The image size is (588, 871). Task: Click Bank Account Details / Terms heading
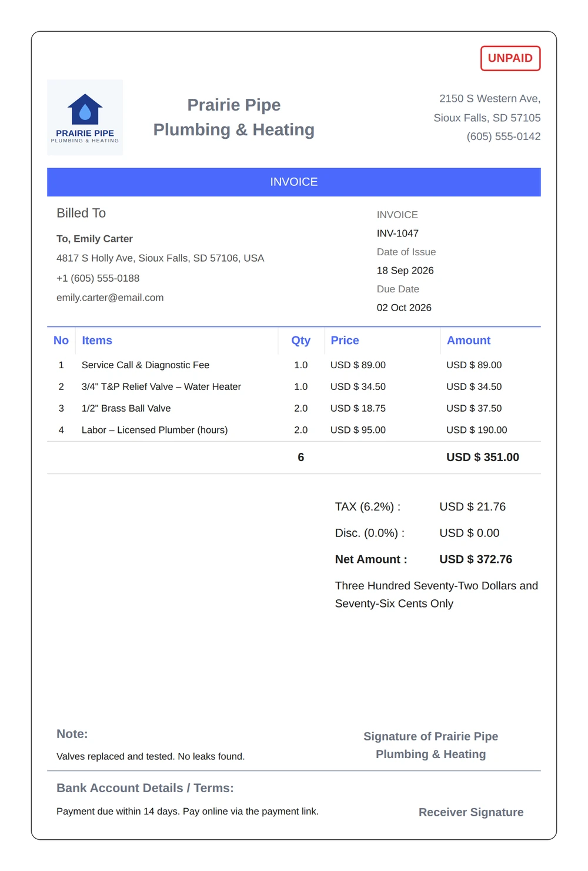click(145, 788)
